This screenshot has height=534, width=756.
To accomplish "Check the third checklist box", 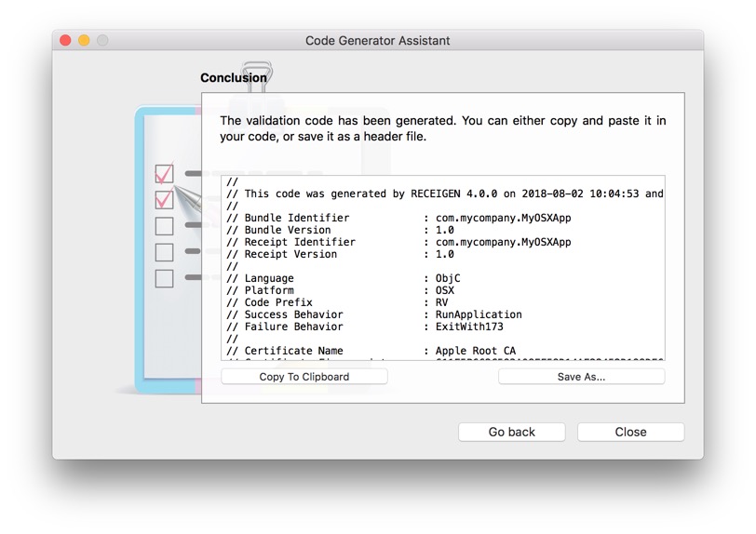I will point(164,225).
